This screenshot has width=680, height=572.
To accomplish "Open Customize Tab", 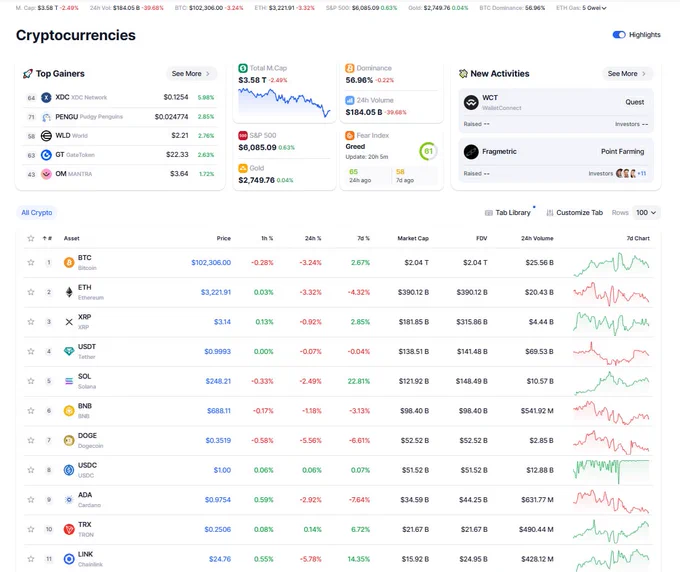I will click(x=575, y=212).
